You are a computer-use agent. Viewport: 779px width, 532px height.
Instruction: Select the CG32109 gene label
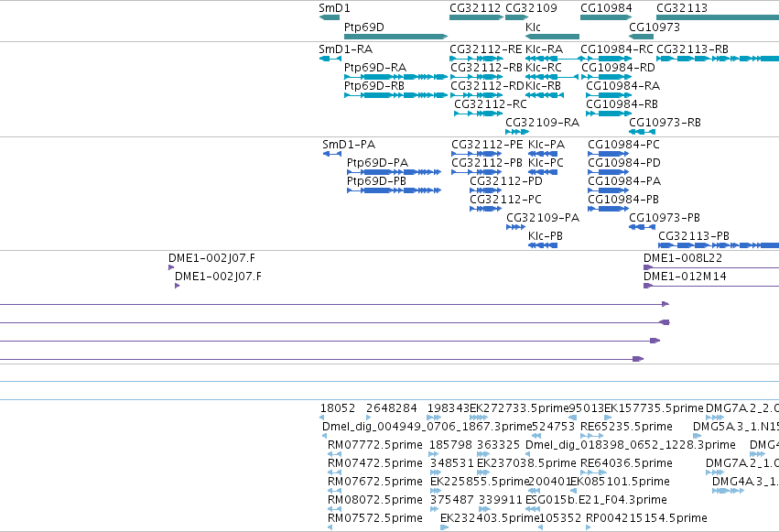click(x=531, y=8)
